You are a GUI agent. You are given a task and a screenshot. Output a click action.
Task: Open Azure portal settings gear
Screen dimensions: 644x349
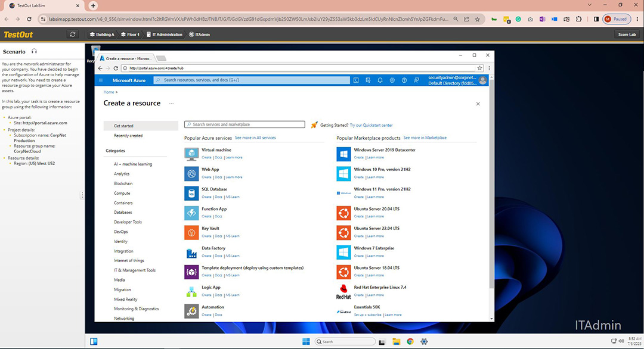click(x=392, y=80)
